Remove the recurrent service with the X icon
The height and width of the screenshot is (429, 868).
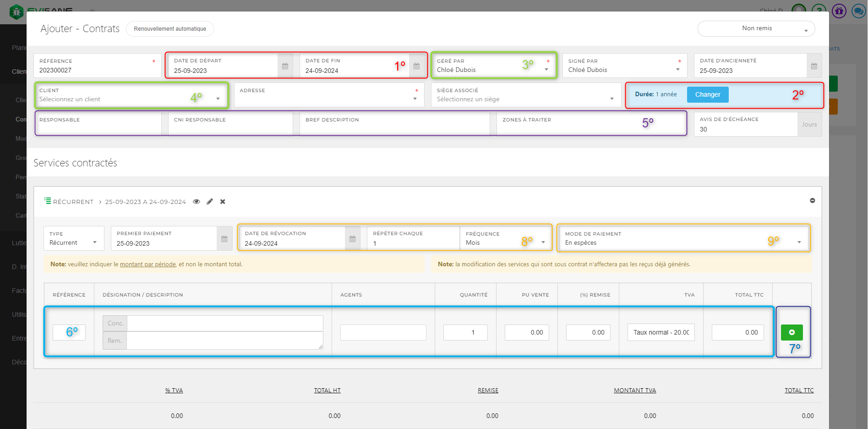[x=223, y=202]
